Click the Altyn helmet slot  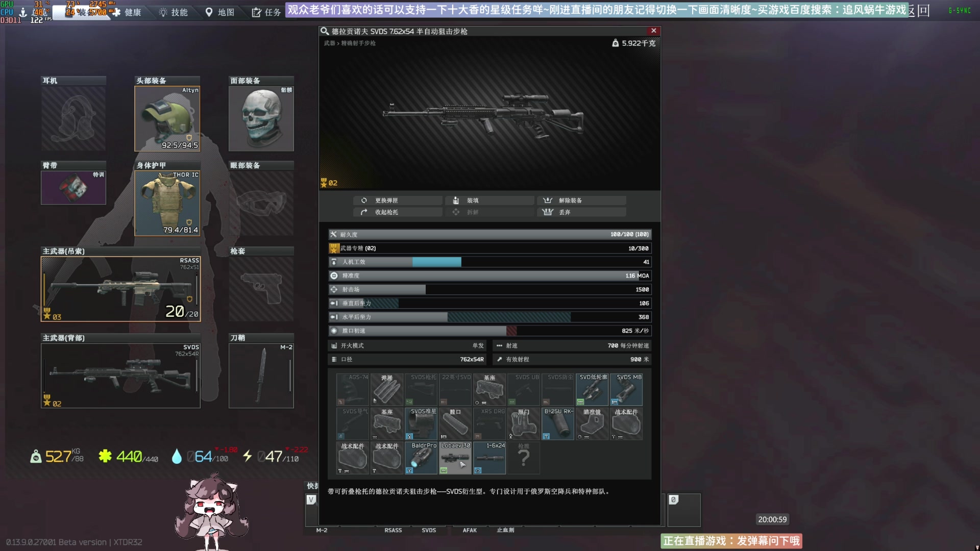click(x=167, y=118)
